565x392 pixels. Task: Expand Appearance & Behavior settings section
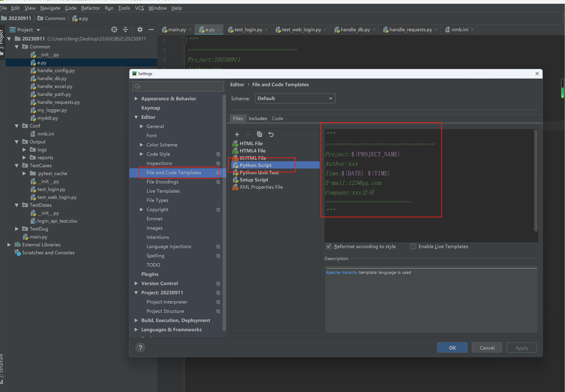(x=136, y=99)
